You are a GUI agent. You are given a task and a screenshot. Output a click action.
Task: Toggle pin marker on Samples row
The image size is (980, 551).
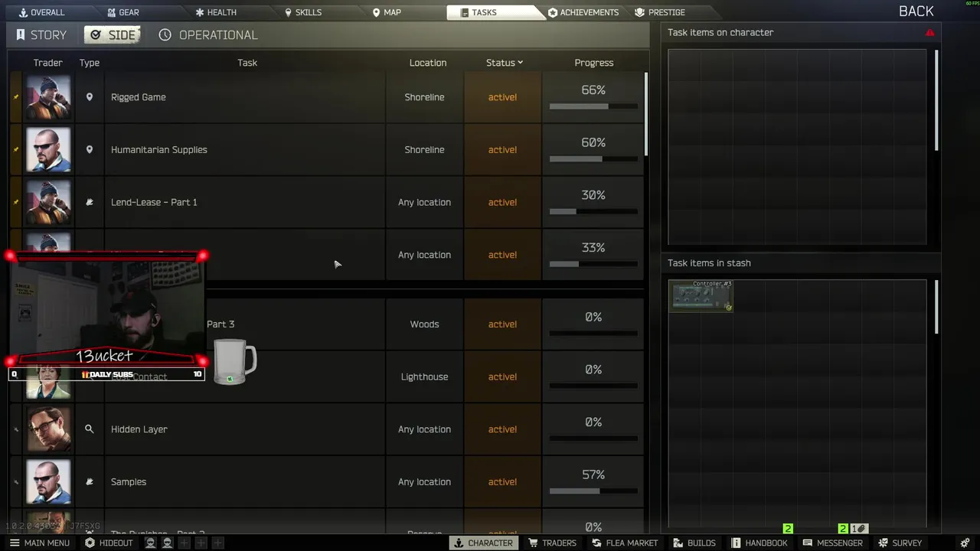point(16,482)
